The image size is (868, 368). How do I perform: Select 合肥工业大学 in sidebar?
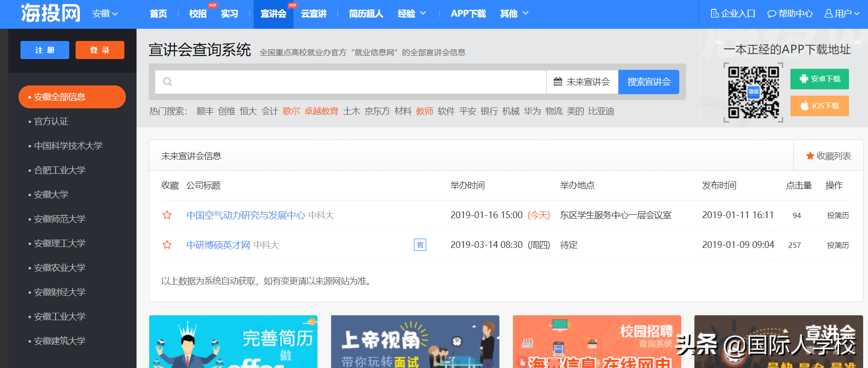(59, 170)
